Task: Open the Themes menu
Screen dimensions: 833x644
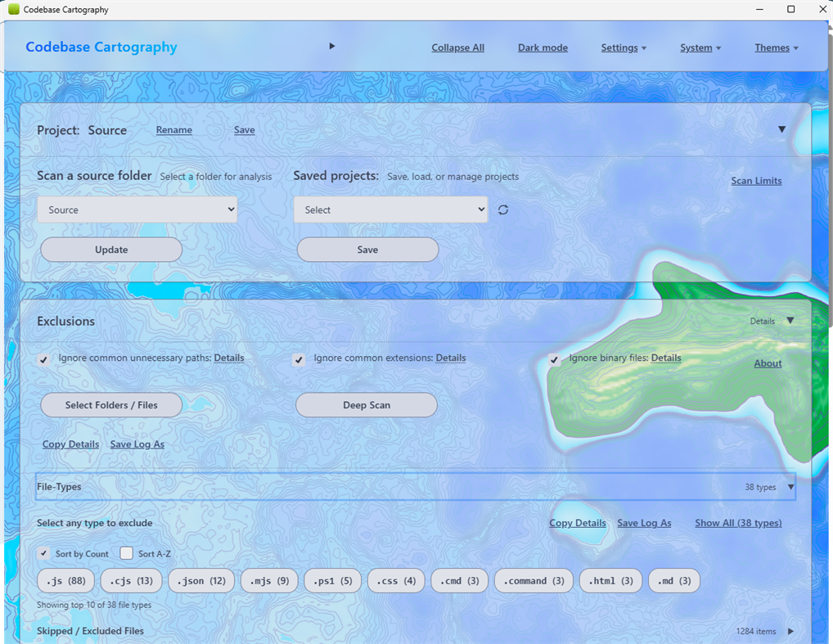Action: (777, 47)
